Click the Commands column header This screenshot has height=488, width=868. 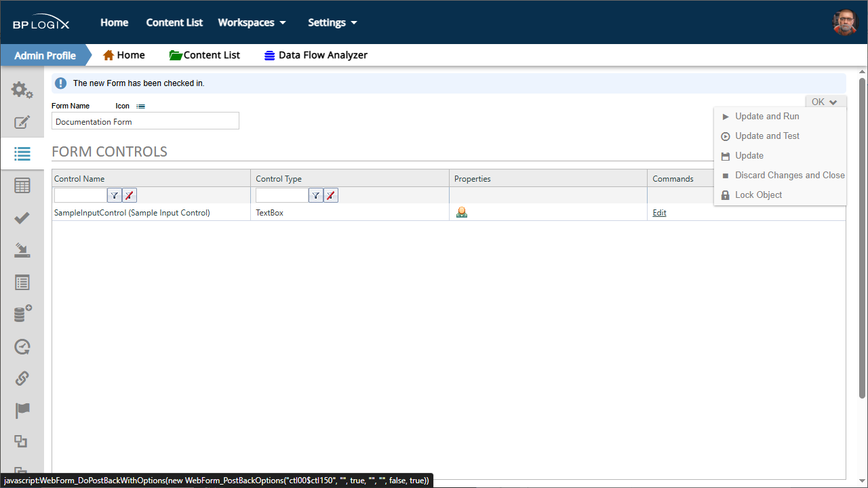pos(673,179)
